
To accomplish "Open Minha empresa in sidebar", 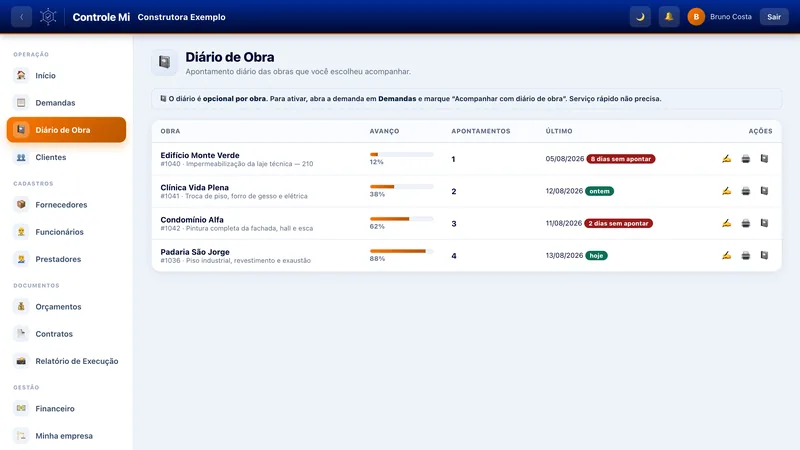I will click(x=66, y=436).
